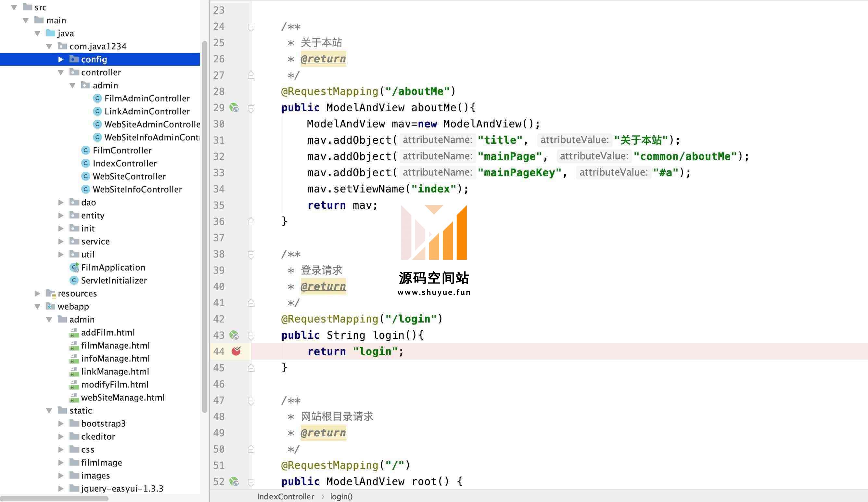Expand the service package
This screenshot has height=502, width=868.
[61, 241]
